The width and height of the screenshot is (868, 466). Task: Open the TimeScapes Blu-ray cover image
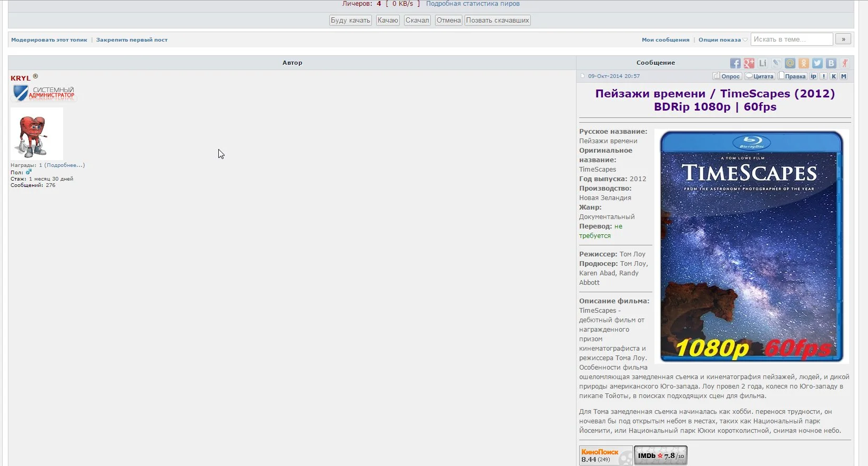pos(751,246)
